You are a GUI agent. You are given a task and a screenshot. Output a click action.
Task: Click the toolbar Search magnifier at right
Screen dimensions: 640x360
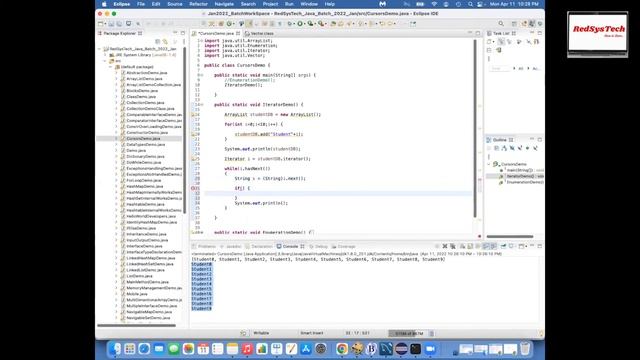tap(501, 24)
